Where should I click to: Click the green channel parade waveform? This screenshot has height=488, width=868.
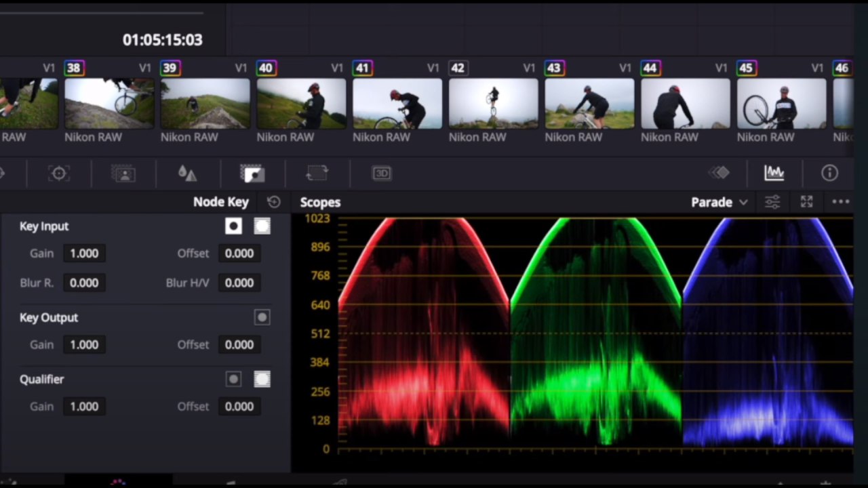point(596,332)
